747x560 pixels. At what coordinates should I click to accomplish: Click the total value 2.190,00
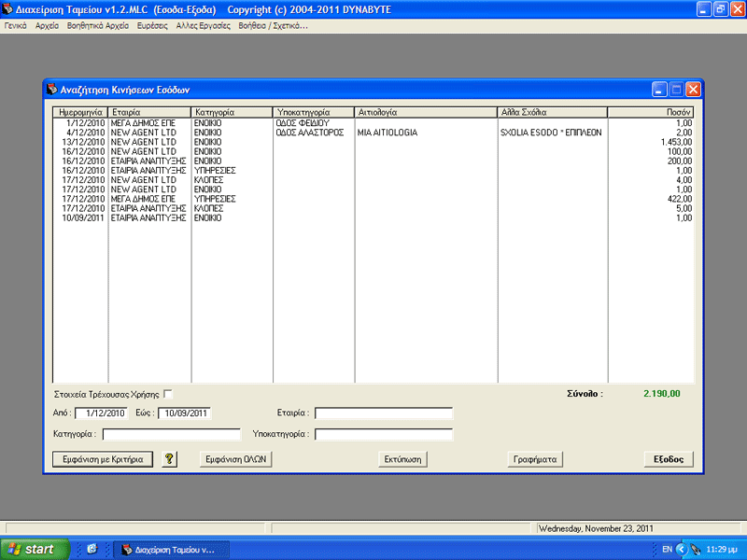pyautogui.click(x=662, y=394)
